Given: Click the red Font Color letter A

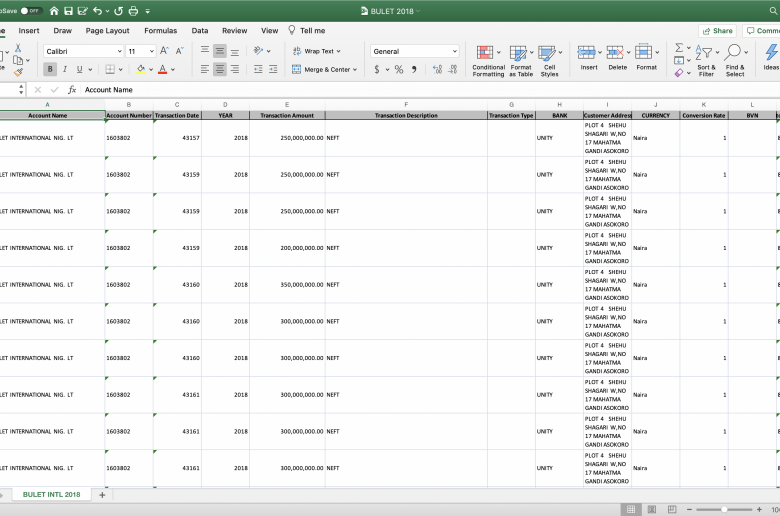Looking at the screenshot, I should tap(162, 69).
